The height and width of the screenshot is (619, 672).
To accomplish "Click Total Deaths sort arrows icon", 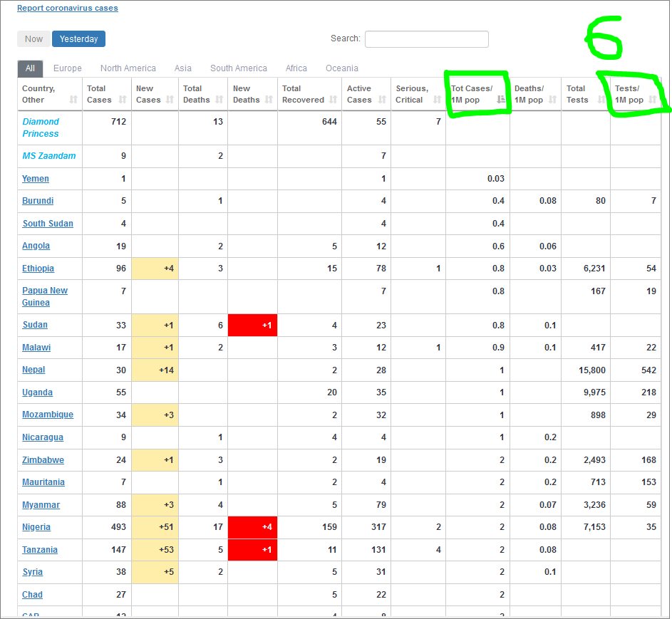I will (220, 100).
